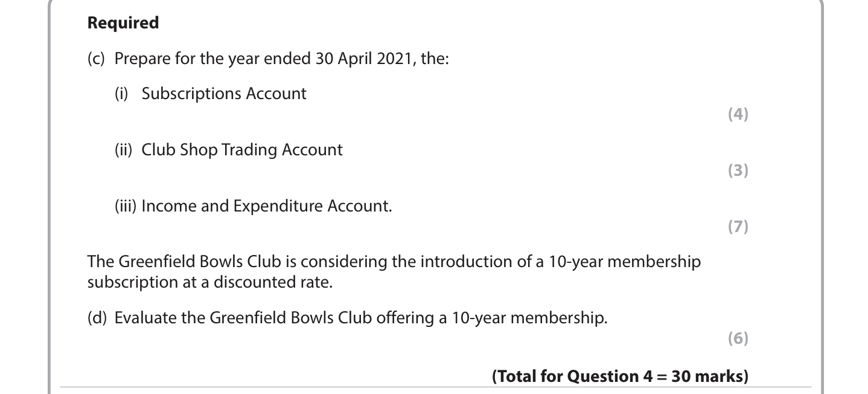
Task: Click the "(ii)" sub-part label
Action: click(x=125, y=150)
